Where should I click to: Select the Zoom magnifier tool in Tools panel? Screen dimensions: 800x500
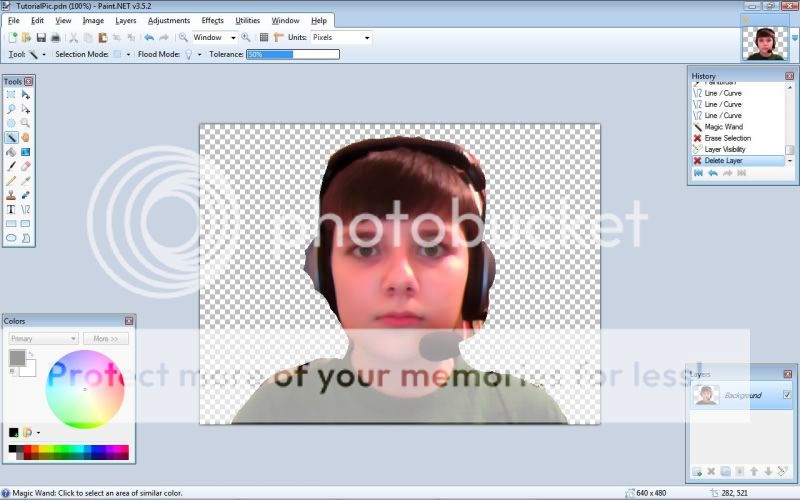(25, 123)
